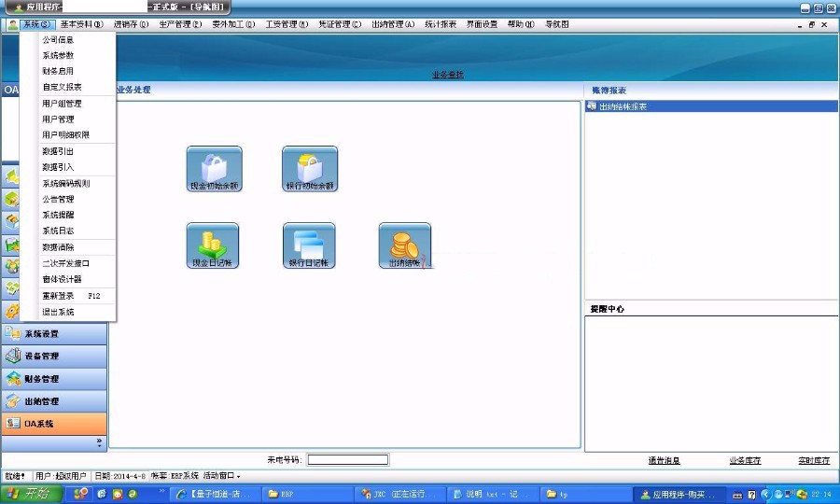Open the 说明 txt Notepad taskbar item
Image resolution: width=840 pixels, height=504 pixels.
[x=493, y=494]
